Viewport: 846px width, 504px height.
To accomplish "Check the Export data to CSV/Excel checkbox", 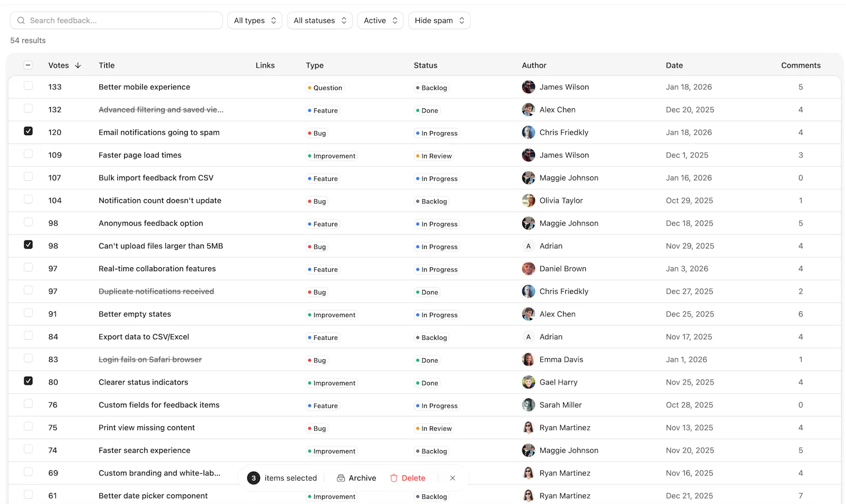I will tap(28, 335).
